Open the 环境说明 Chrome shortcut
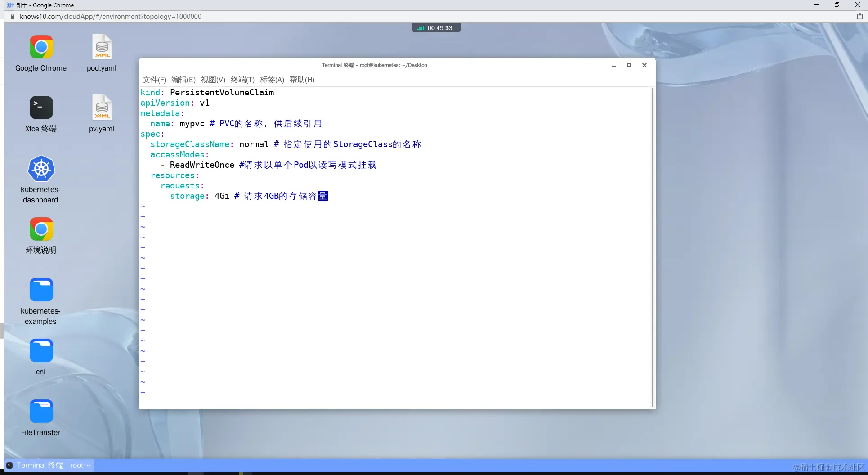This screenshot has height=475, width=868. (x=41, y=229)
